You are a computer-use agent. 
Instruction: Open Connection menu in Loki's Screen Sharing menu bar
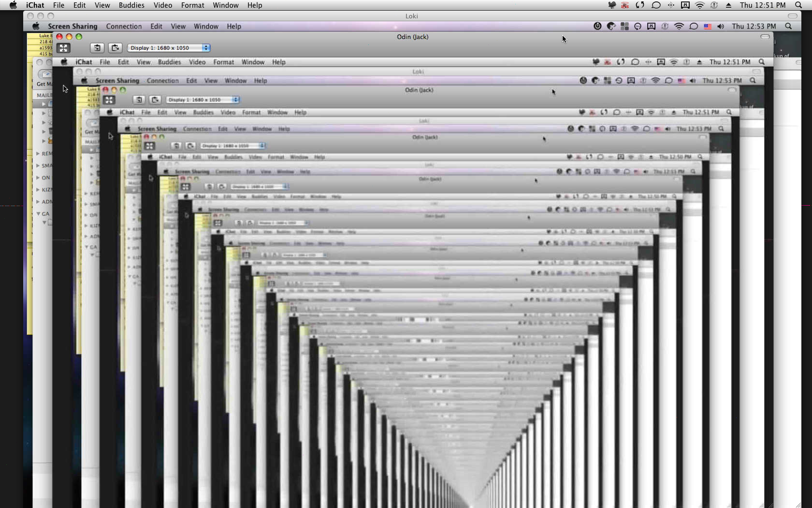tap(124, 26)
